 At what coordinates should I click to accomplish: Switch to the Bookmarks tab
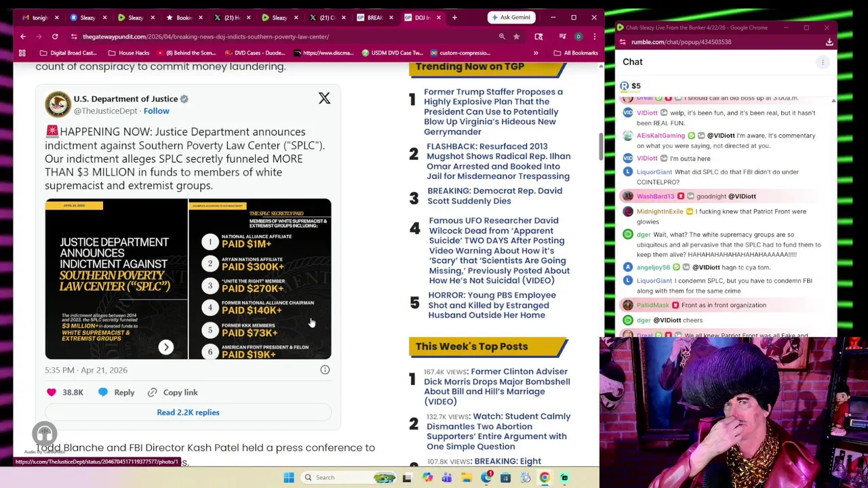tap(183, 18)
